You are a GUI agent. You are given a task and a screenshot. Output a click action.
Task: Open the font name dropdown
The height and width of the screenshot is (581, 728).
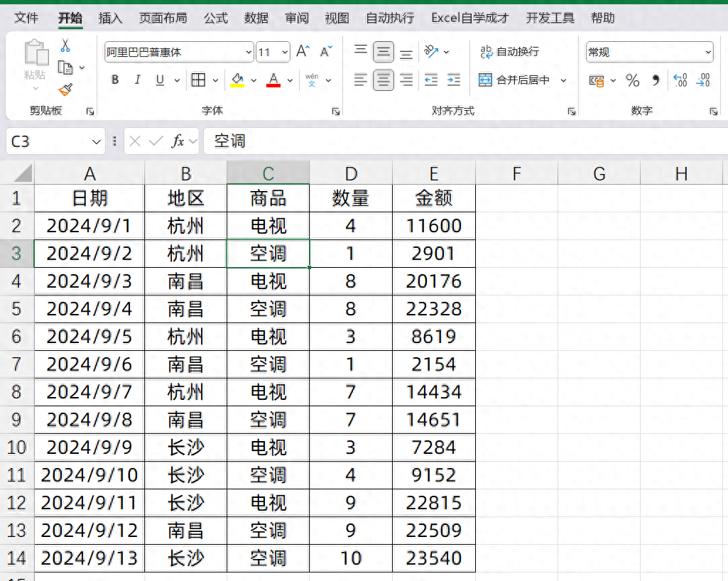tap(249, 52)
